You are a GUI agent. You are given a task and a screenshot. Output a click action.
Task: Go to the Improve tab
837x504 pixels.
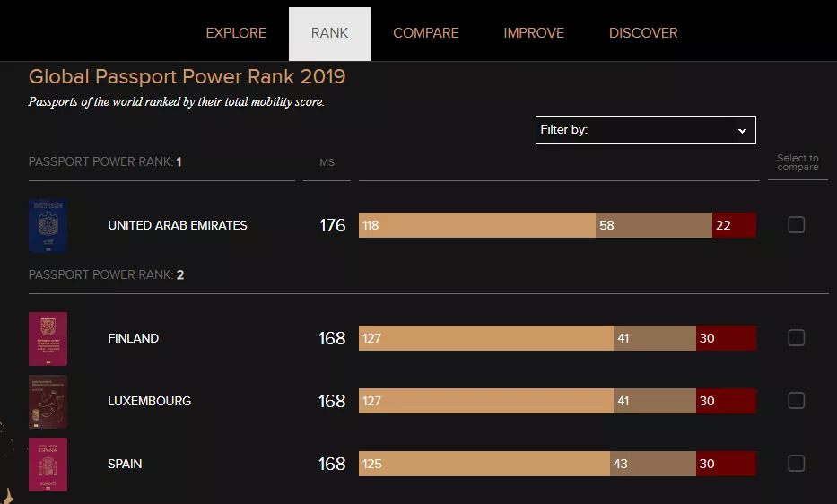[534, 33]
